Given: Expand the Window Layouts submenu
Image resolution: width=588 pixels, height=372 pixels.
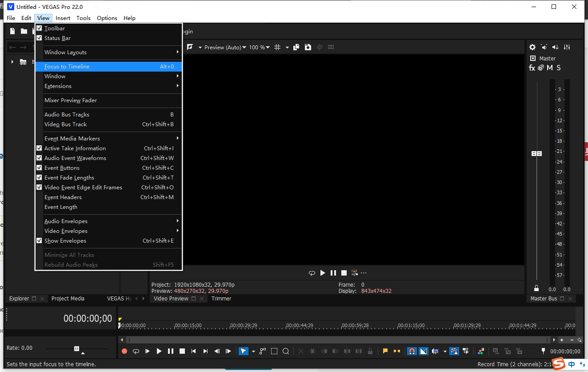Looking at the screenshot, I should pyautogui.click(x=108, y=52).
